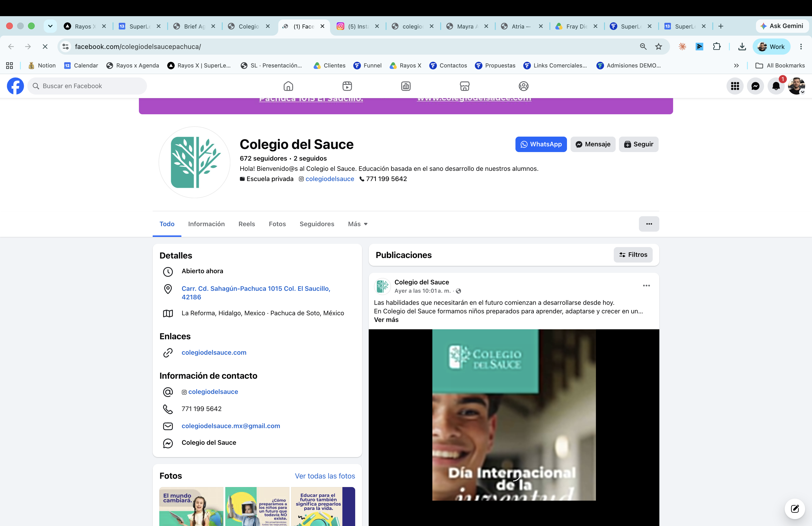Open Chrome downloads icon
The image size is (812, 526).
742,46
